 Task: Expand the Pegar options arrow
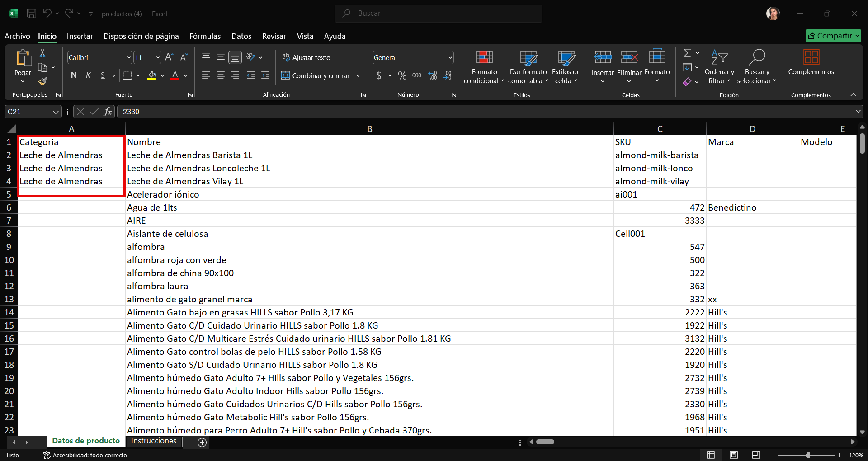point(23,81)
